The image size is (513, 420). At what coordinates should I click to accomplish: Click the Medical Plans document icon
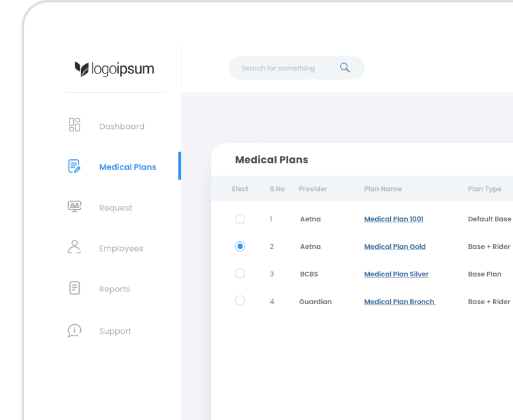pyautogui.click(x=74, y=166)
